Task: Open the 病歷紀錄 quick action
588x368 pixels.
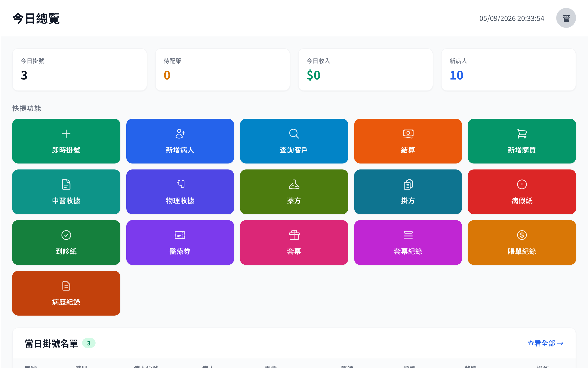Action: tap(66, 293)
